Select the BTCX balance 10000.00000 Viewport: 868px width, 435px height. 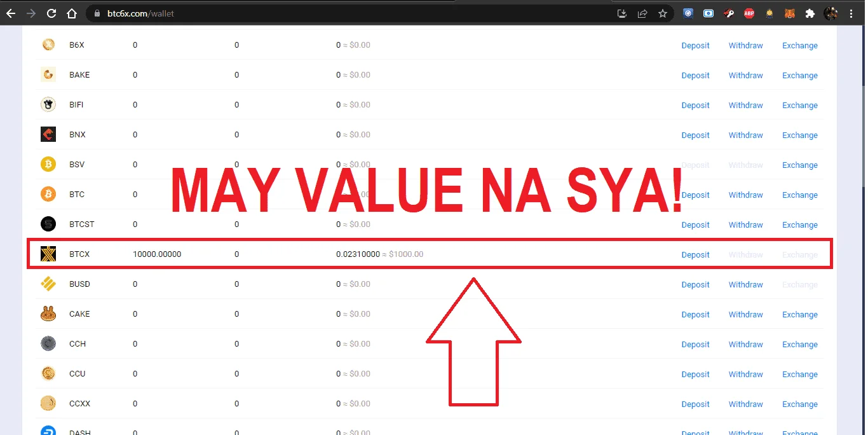(157, 254)
